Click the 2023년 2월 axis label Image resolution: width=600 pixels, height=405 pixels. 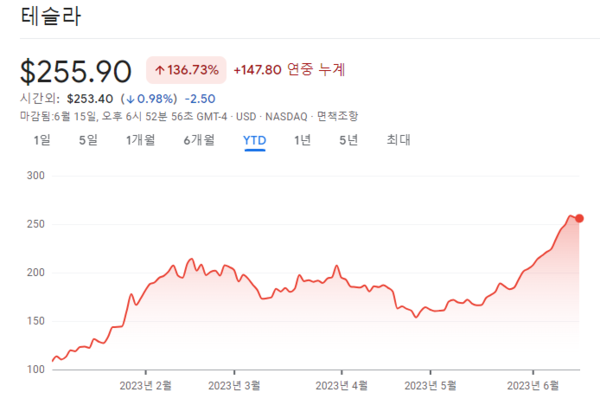145,385
